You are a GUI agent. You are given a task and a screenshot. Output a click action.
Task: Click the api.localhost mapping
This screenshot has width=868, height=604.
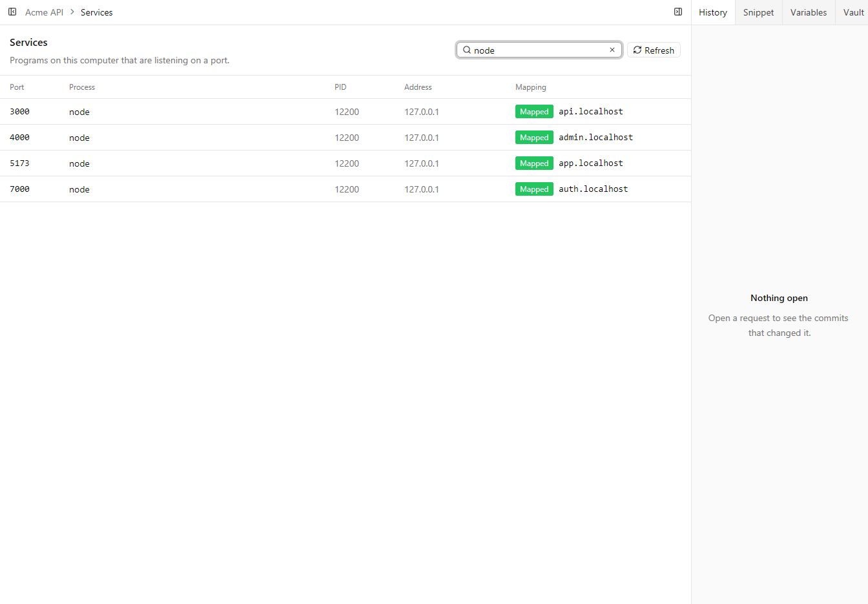tap(591, 112)
